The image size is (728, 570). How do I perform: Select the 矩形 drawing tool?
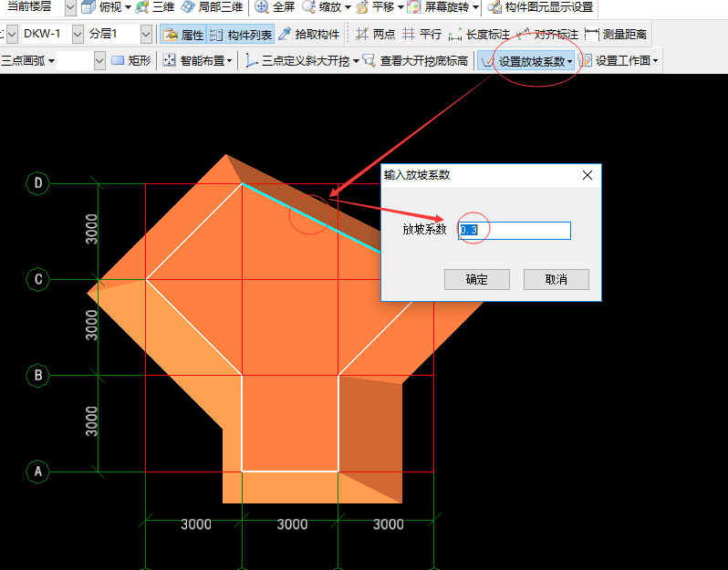131,61
